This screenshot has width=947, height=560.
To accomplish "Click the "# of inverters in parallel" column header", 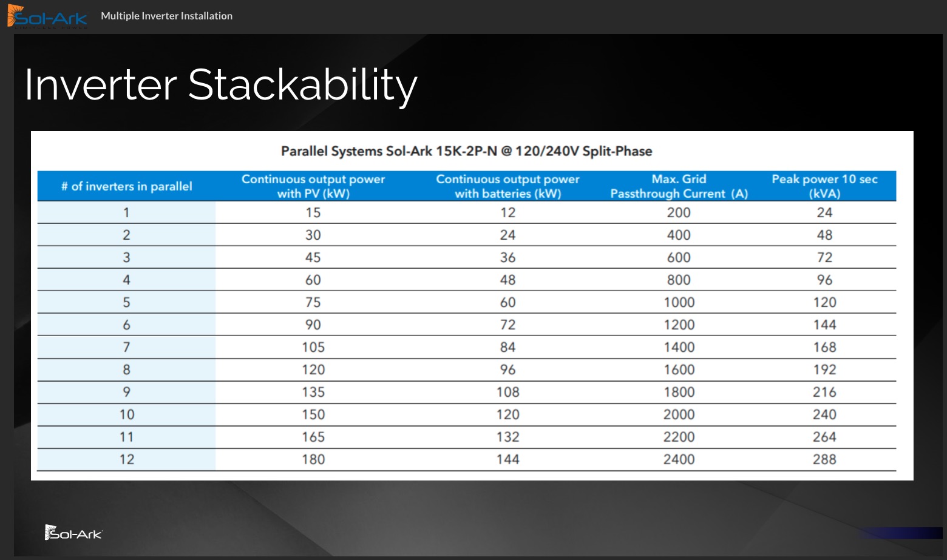I will (x=126, y=186).
